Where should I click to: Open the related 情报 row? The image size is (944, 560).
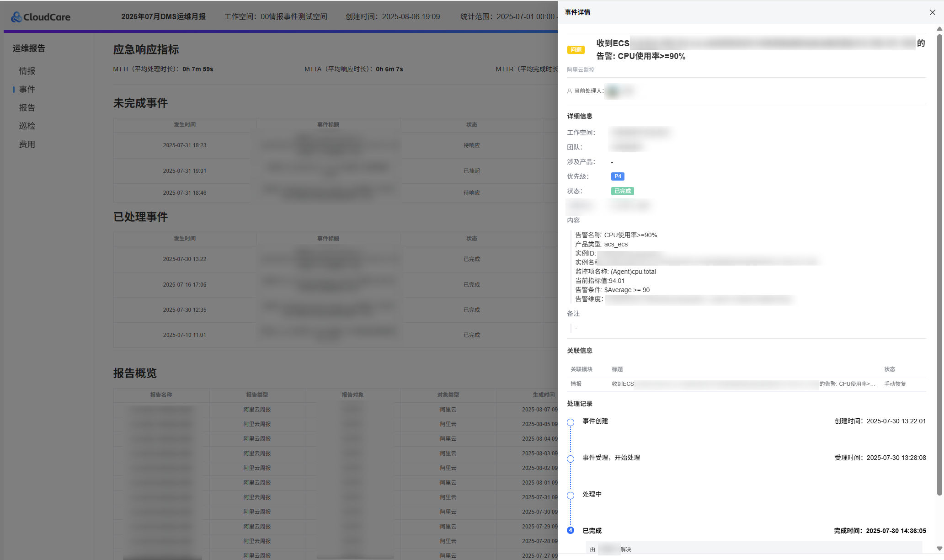[747, 384]
